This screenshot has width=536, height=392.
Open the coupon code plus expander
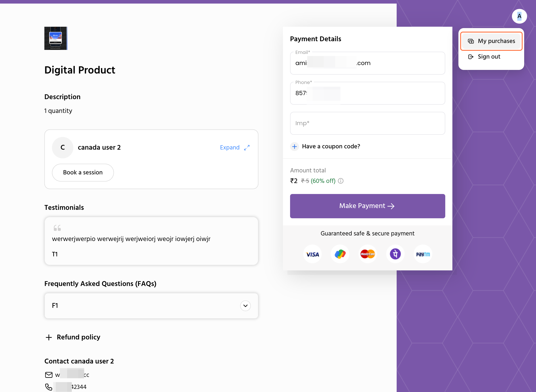coord(295,146)
